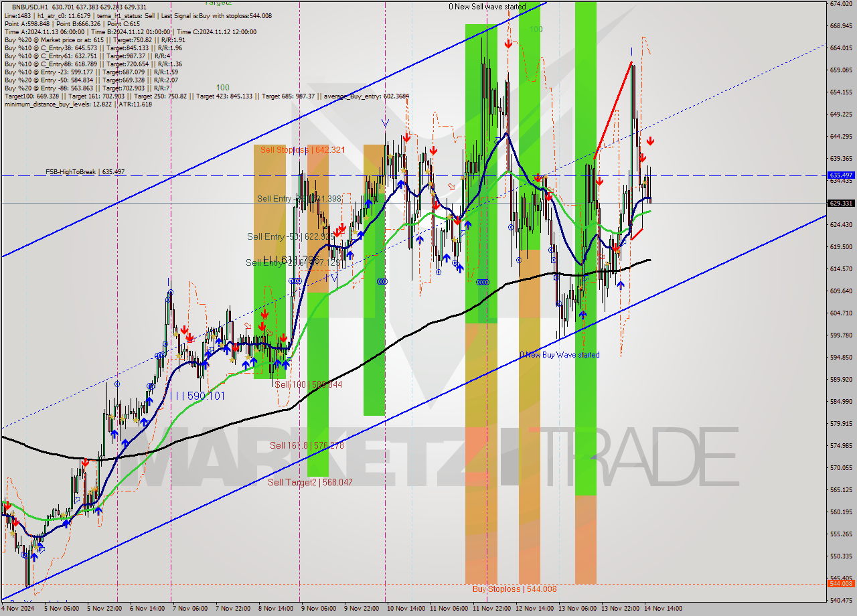Click the blue 635.497 price tag on axis
The height and width of the screenshot is (616, 857).
point(841,175)
